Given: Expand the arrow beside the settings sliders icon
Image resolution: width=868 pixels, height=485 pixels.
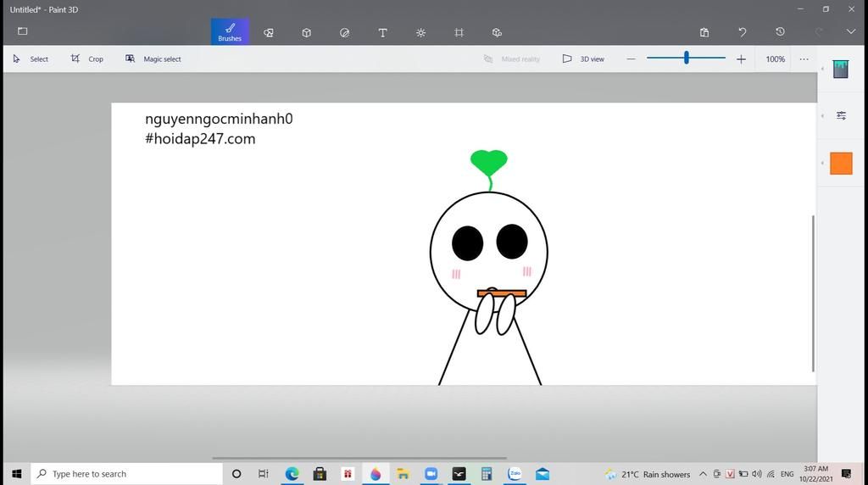Looking at the screenshot, I should 822,115.
